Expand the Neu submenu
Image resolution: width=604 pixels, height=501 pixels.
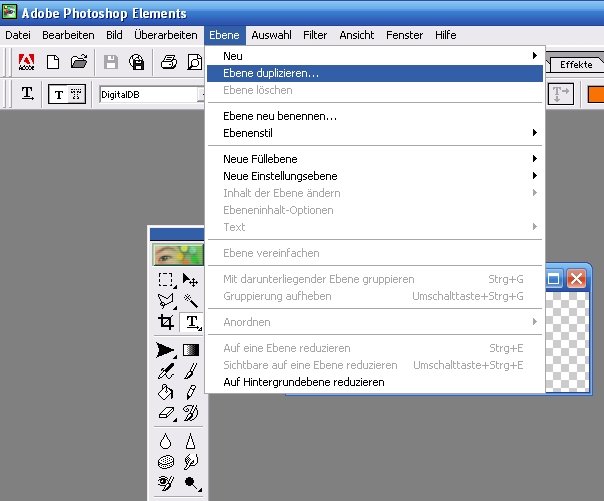tap(375, 56)
